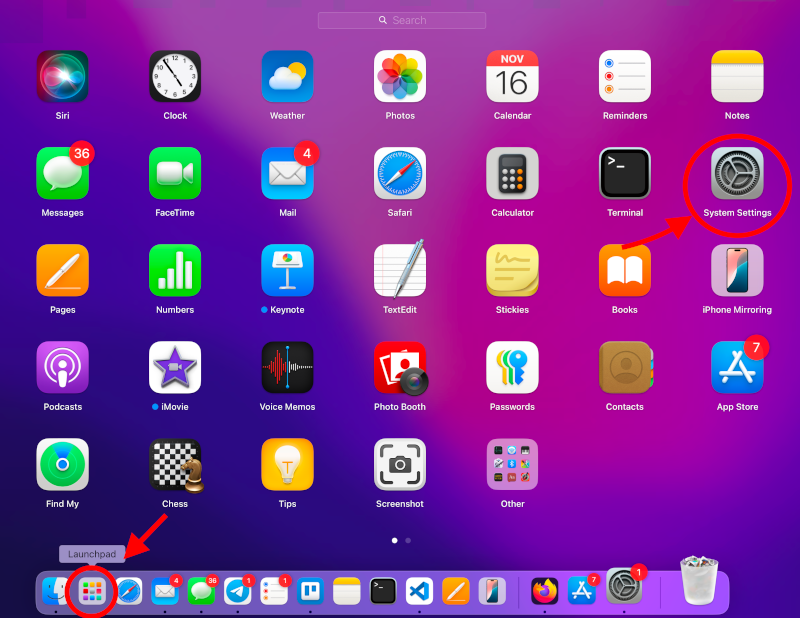Open Notes from the Dock
Screen dimensions: 800x618
point(347,591)
